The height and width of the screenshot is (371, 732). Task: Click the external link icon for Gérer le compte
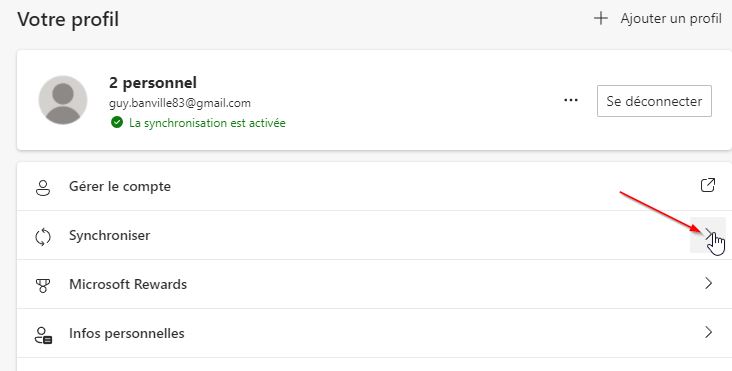[708, 185]
